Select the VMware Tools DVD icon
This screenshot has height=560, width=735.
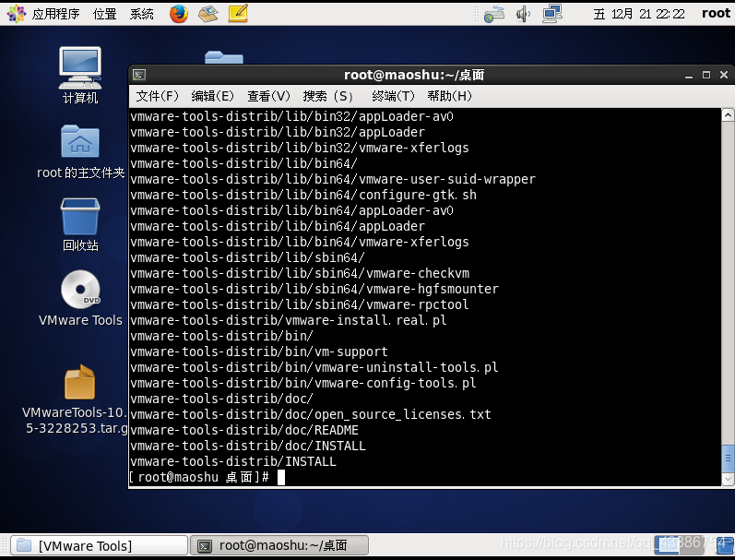pos(80,298)
